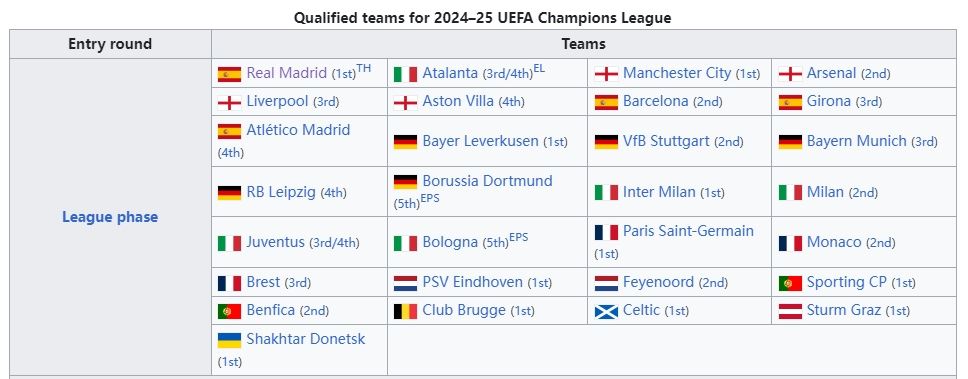The image size is (968, 379).
Task: Open the Atlético Madrid link
Action: click(x=298, y=130)
